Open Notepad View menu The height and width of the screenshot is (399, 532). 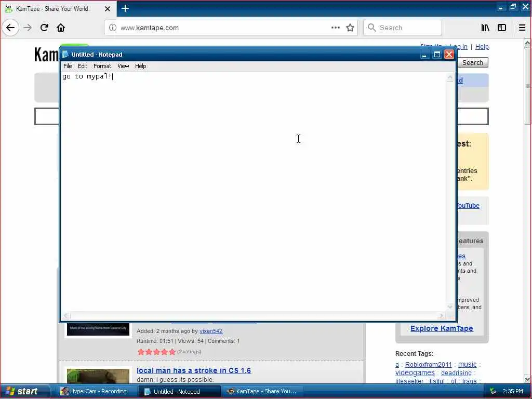(x=123, y=66)
